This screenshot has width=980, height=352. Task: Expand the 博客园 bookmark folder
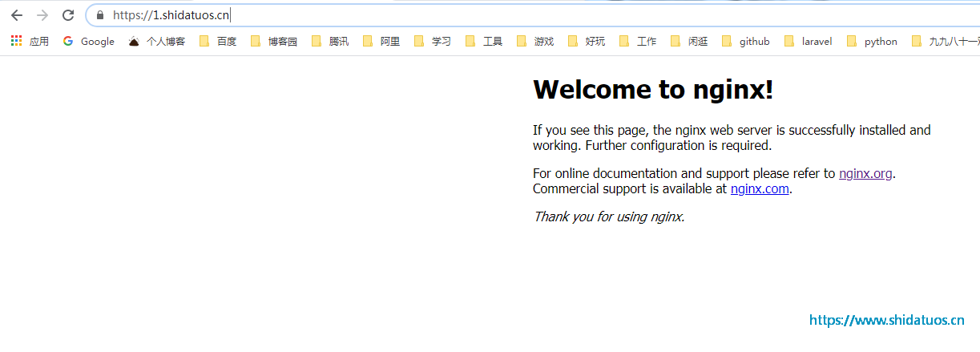[274, 42]
